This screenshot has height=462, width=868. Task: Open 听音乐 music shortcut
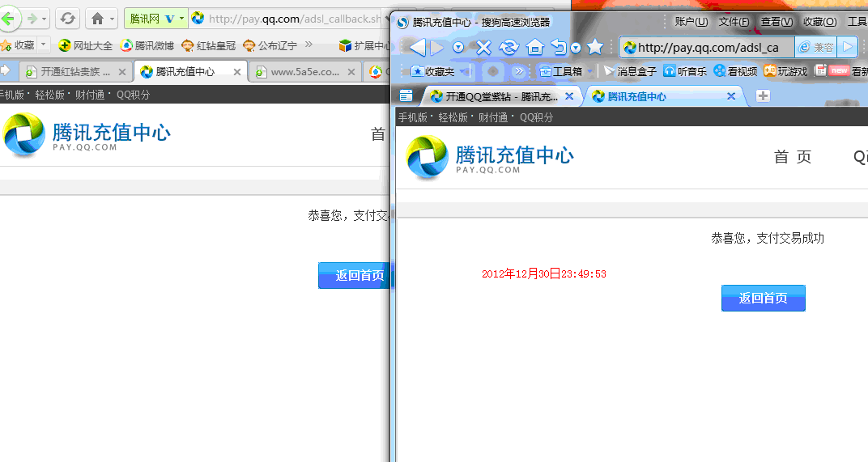685,71
